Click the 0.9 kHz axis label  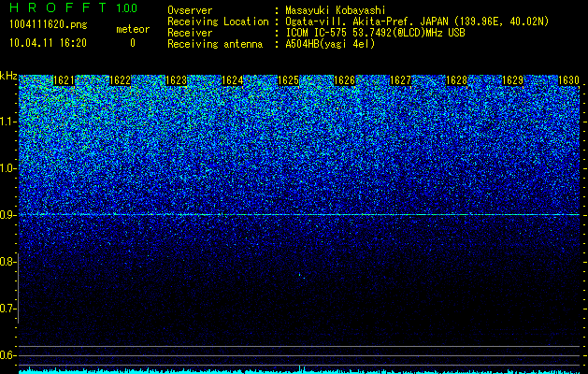[7, 214]
